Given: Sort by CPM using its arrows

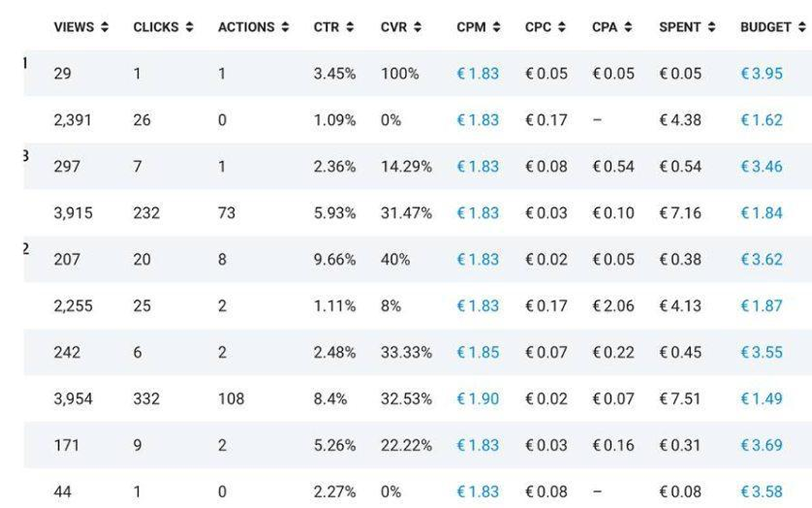Looking at the screenshot, I should click(496, 27).
